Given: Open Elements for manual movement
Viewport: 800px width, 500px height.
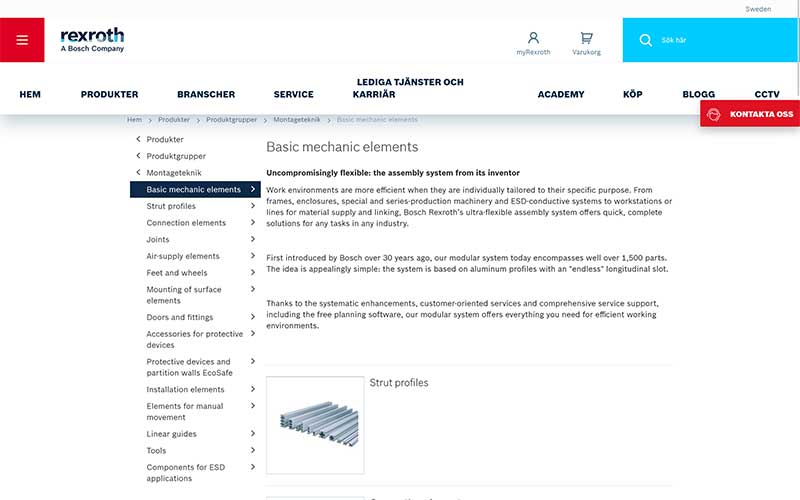Looking at the screenshot, I should point(185,411).
